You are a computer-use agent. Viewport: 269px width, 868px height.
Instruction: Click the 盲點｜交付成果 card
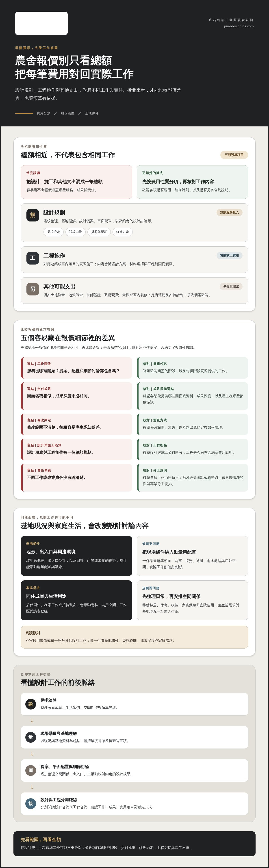coord(76,396)
